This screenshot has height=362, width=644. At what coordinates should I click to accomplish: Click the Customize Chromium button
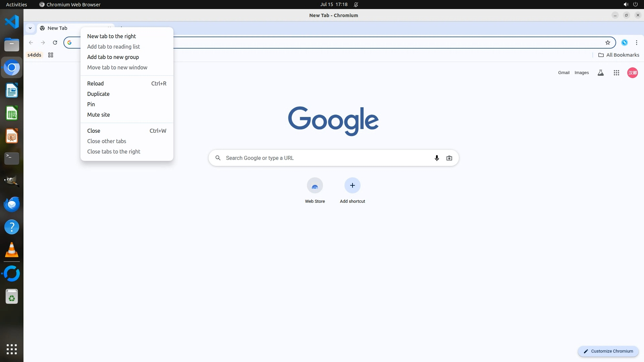click(x=608, y=351)
